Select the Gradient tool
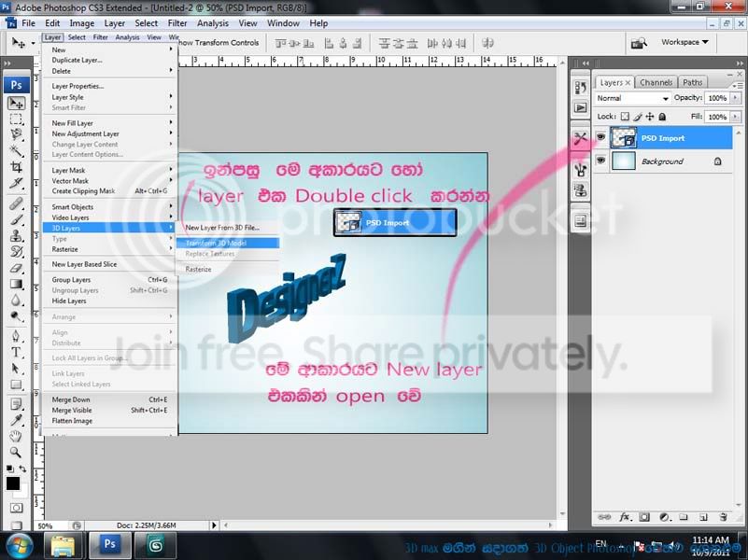The height and width of the screenshot is (560, 748). (16, 284)
